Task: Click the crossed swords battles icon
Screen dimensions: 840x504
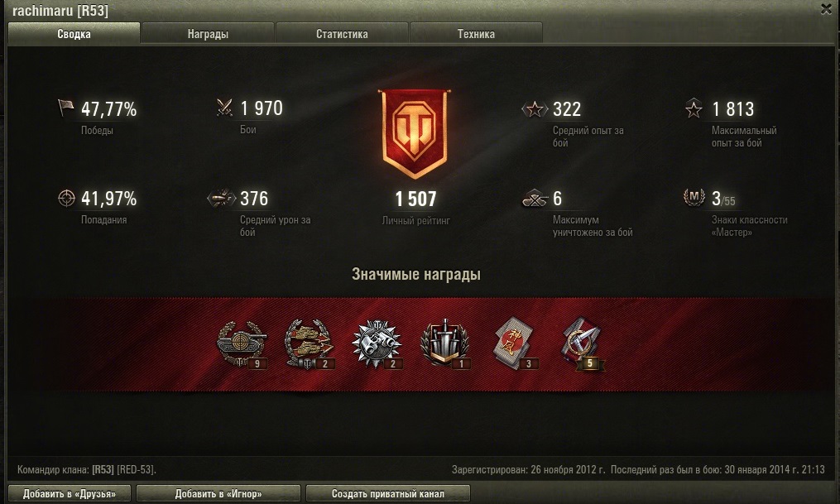Action: click(x=224, y=108)
